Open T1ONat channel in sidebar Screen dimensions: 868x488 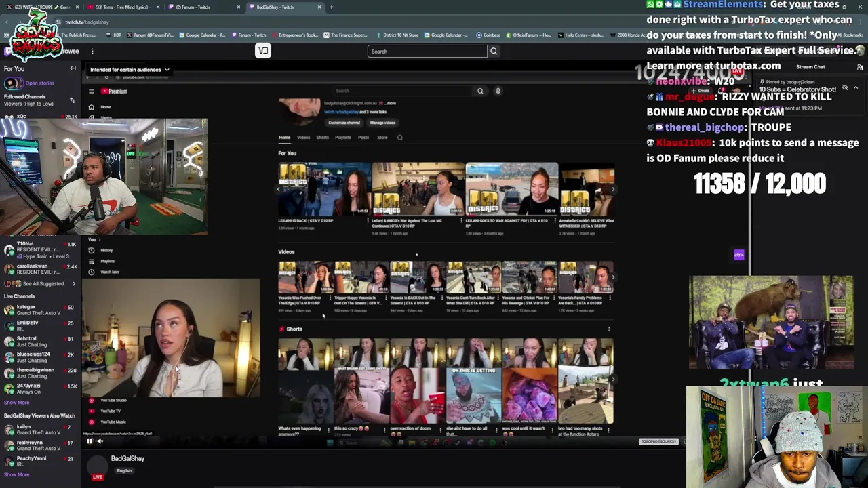pyautogui.click(x=41, y=250)
